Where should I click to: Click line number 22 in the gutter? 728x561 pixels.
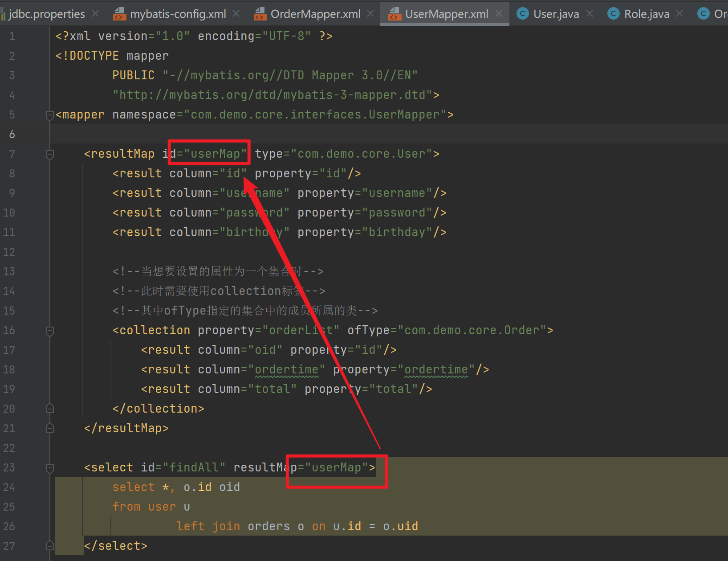coord(9,448)
